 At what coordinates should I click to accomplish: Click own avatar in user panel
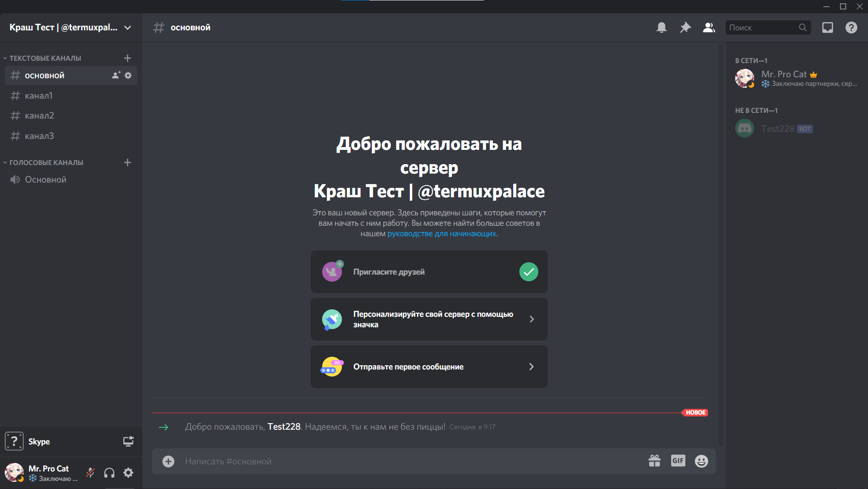14,472
